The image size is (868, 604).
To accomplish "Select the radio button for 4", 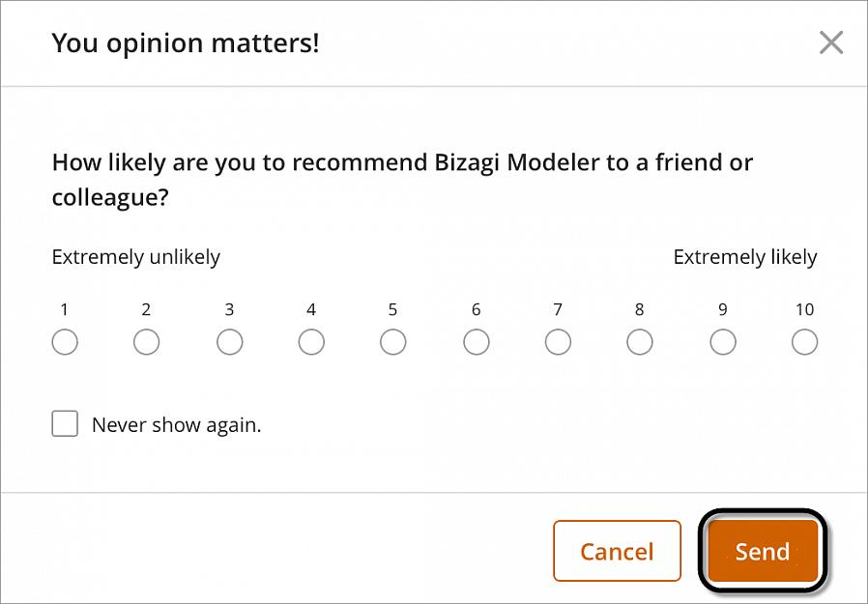I will coord(311,342).
